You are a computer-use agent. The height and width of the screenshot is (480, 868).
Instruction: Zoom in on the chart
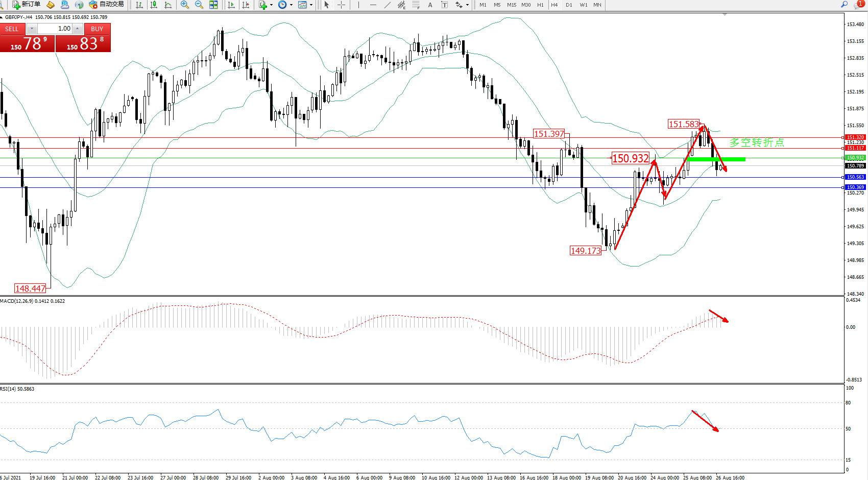185,5
